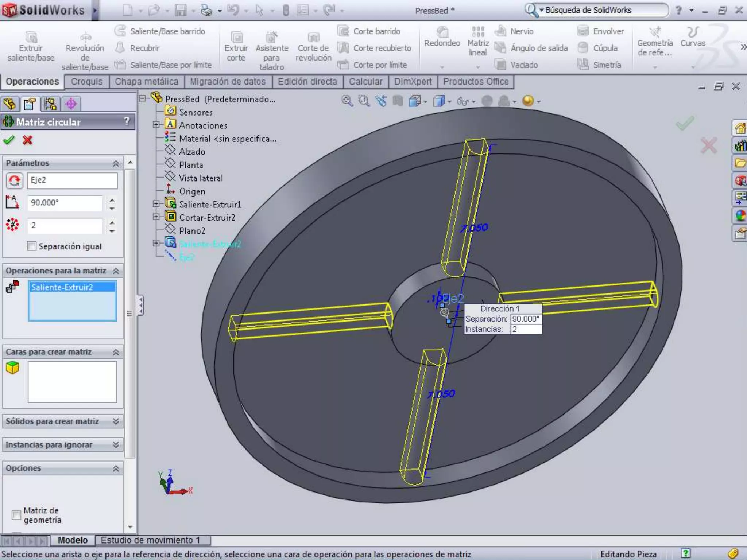Expand Instancias para ignorar section

[116, 445]
